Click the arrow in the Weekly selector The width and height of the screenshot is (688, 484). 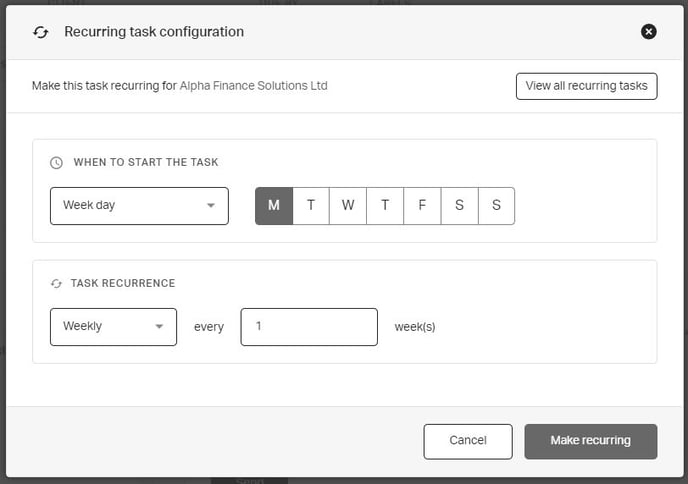coord(159,327)
